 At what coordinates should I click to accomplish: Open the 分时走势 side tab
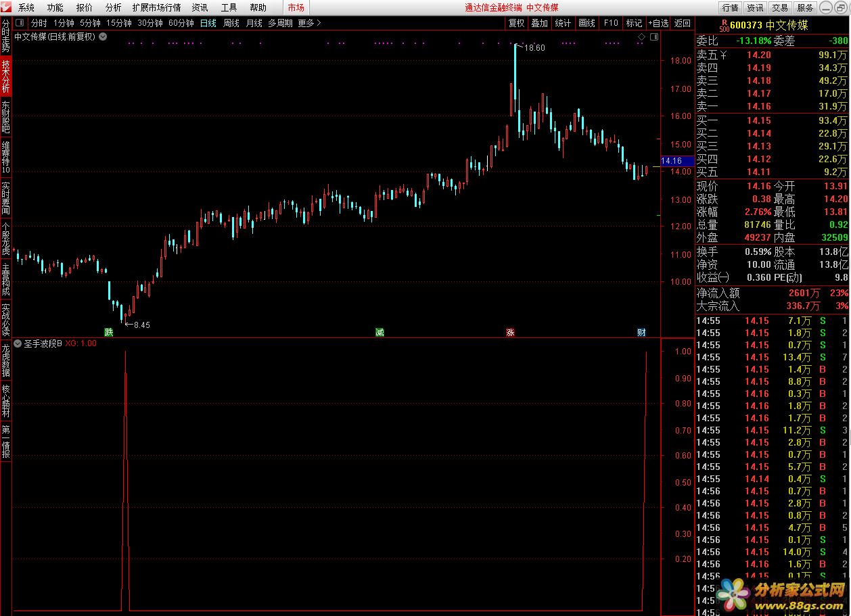click(x=5, y=37)
